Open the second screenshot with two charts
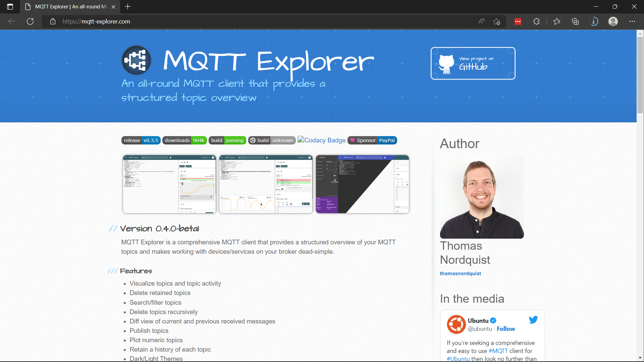This screenshot has width=644, height=362. click(x=266, y=184)
